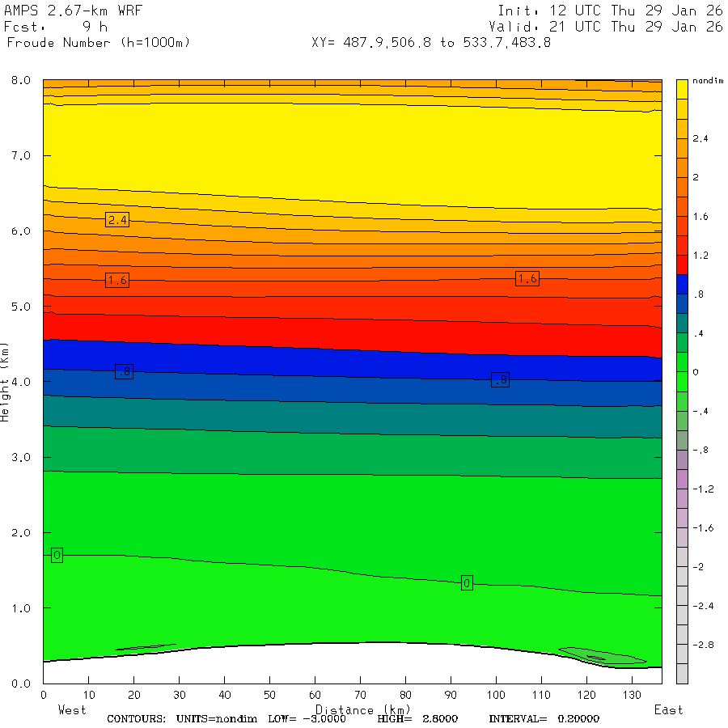
Task: Click the '30' distance axis label
Action: 180,695
